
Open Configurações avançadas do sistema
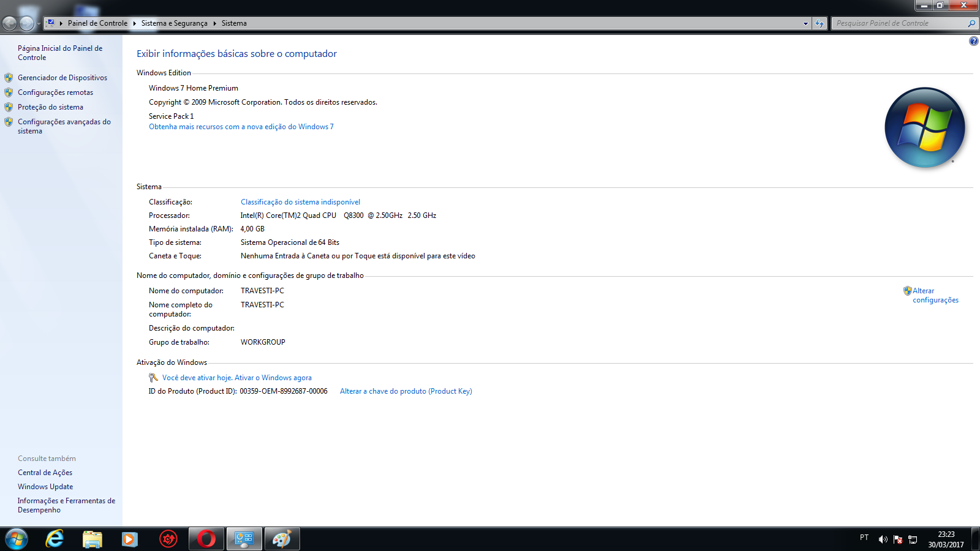[x=64, y=126]
